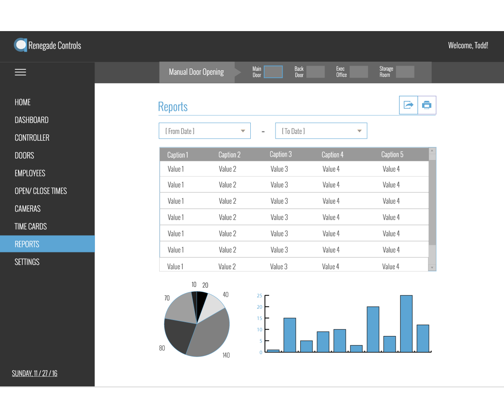Open the hamburger menu icon
The height and width of the screenshot is (420, 504).
tap(20, 72)
